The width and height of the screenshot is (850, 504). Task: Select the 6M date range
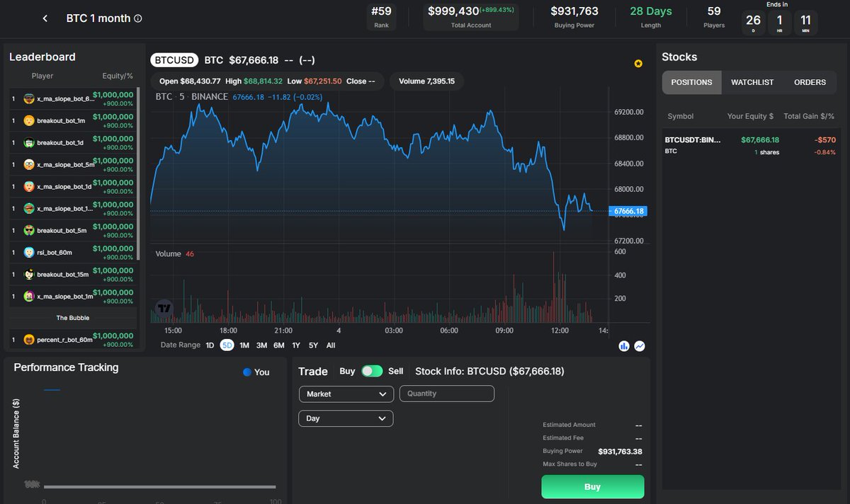(279, 345)
